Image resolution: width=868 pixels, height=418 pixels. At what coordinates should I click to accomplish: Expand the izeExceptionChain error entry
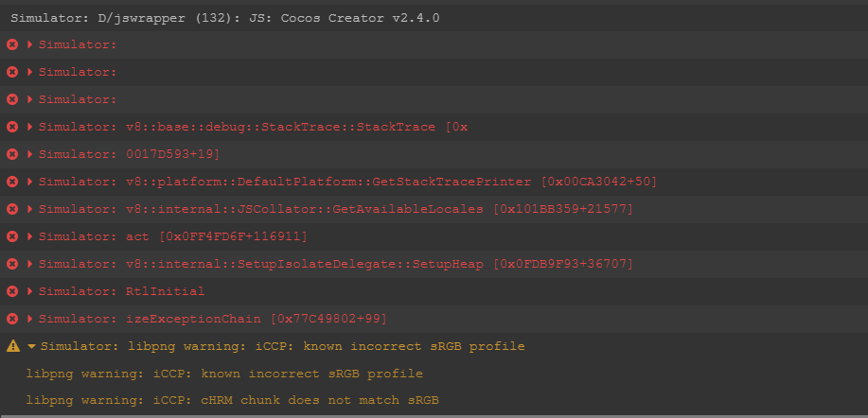[x=30, y=319]
